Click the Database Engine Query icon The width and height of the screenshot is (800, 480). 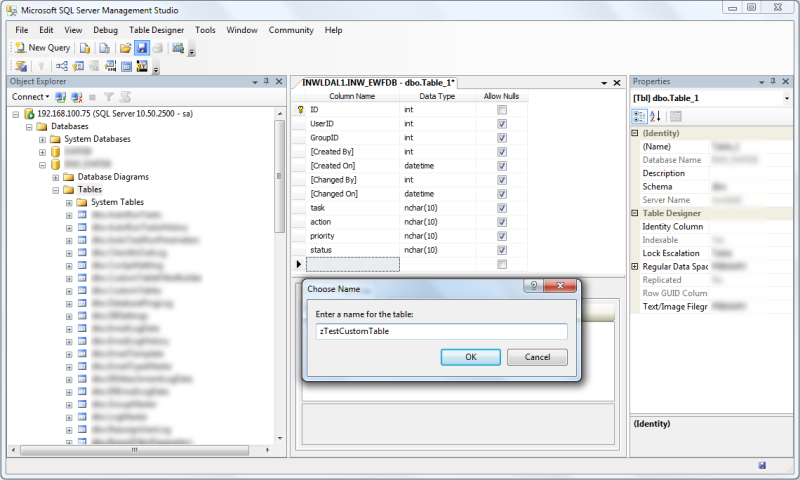point(85,48)
